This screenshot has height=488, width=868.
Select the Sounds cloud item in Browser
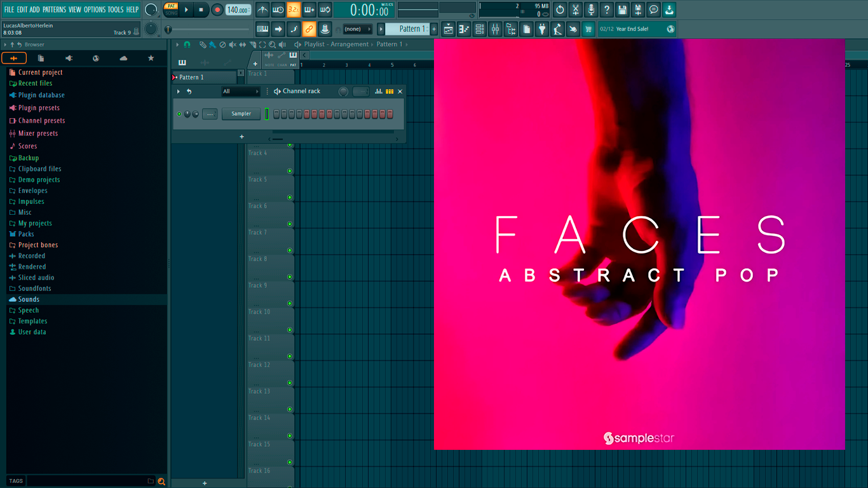click(x=24, y=299)
